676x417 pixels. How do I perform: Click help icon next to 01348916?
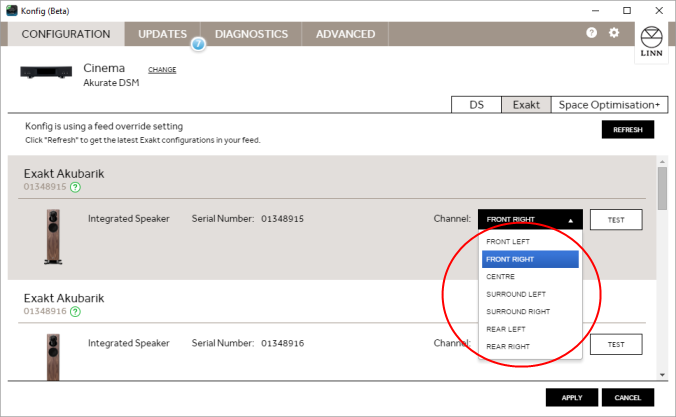[x=75, y=312]
